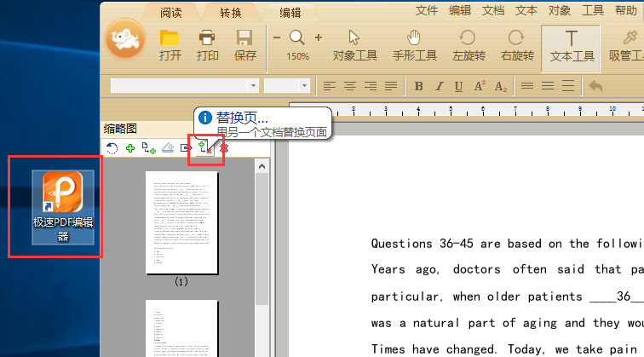Screen dimensions: 644x357
Task: Click the thumbnail panel scrollbar thumb
Action: pos(262,239)
